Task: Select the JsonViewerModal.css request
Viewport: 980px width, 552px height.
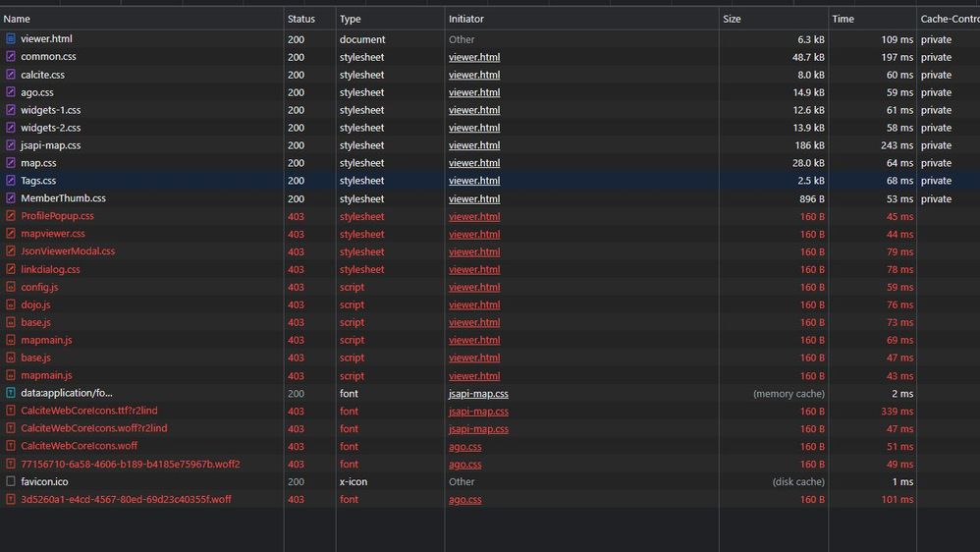Action: (x=490, y=251)
